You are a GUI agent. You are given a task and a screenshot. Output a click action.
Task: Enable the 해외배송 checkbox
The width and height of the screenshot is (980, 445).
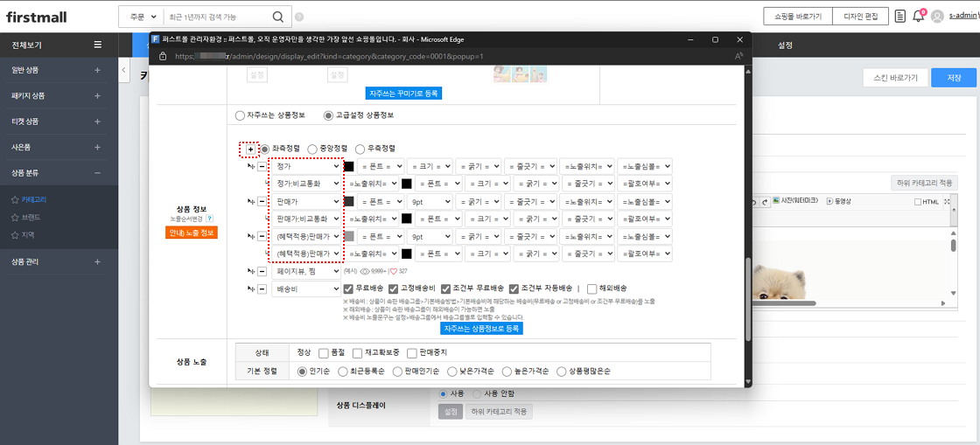point(592,289)
